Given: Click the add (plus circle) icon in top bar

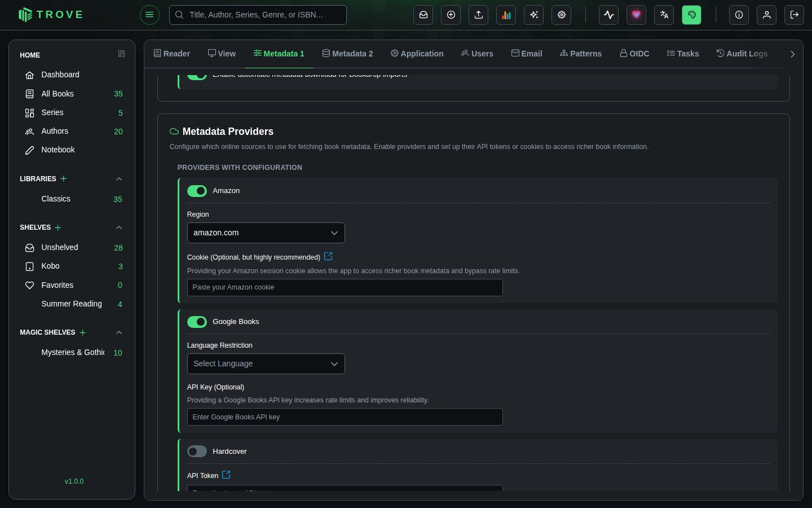Looking at the screenshot, I should pyautogui.click(x=451, y=15).
